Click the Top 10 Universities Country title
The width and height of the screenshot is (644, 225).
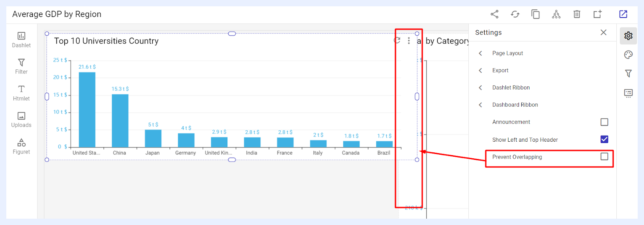coord(106,41)
